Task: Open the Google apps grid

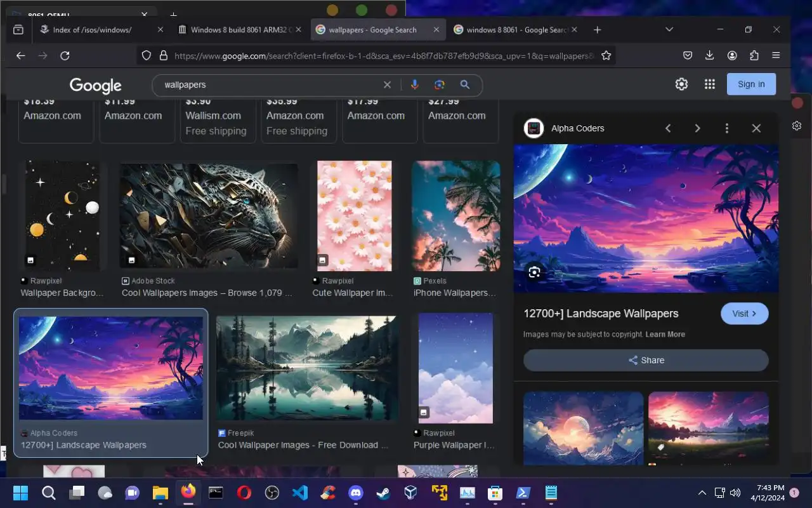Action: click(710, 84)
